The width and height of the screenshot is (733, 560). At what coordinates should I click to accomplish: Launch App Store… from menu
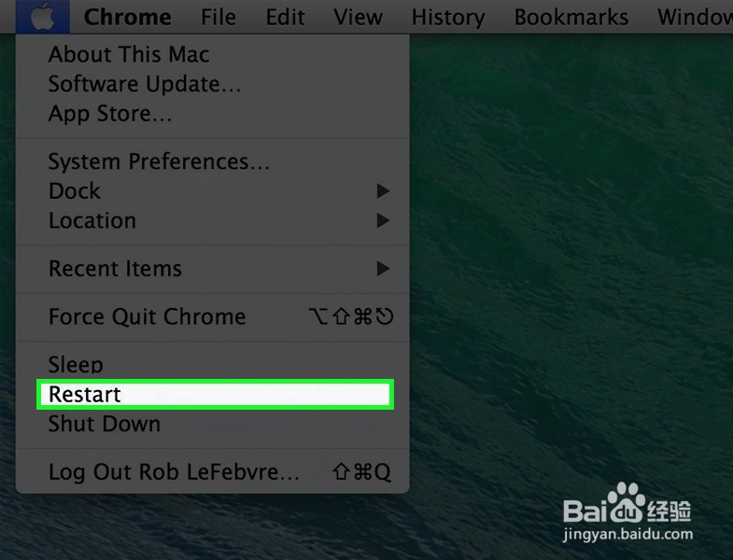(213, 114)
